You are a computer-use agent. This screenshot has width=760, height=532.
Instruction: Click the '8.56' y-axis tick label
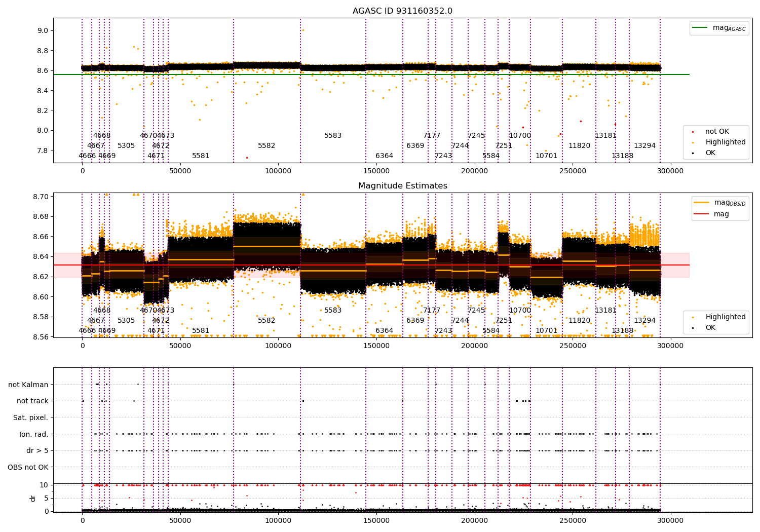pyautogui.click(x=41, y=337)
